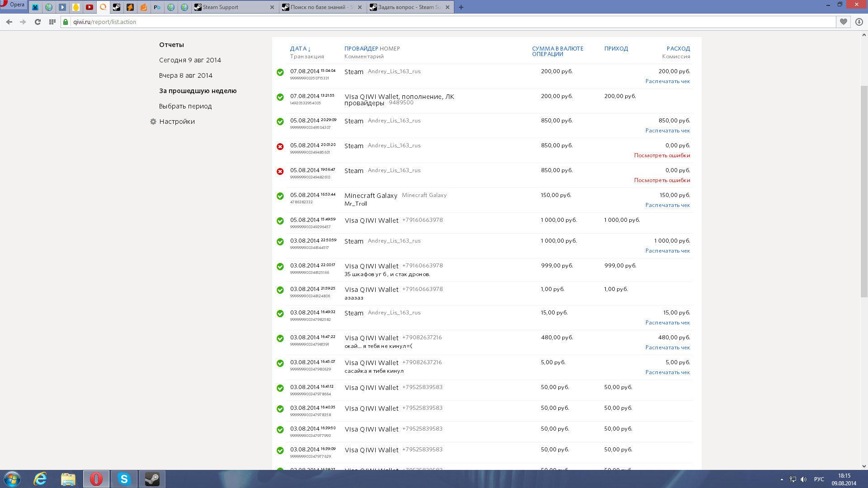Print receipt for 5,00 руб QIWI transfer
Viewport: 868px width, 488px height.
tap(667, 372)
